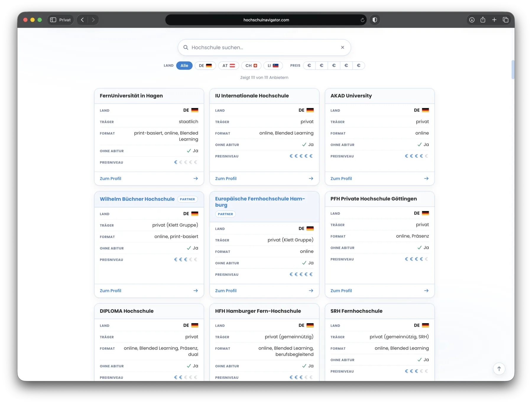Click the arrow in Europäische Fernhochschule Hamburg card

(311, 291)
